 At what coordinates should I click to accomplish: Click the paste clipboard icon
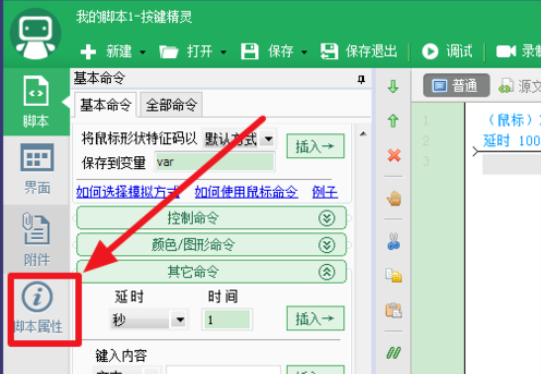point(394,310)
